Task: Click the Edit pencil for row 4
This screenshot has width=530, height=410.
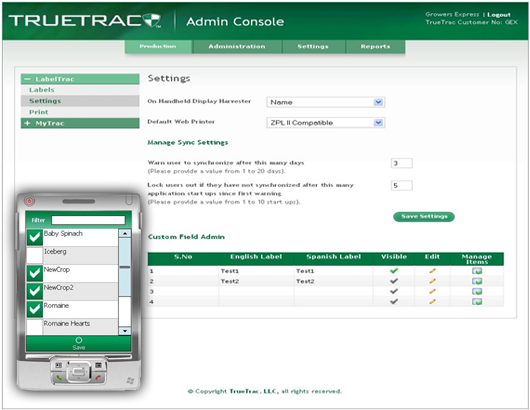Action: pos(432,302)
